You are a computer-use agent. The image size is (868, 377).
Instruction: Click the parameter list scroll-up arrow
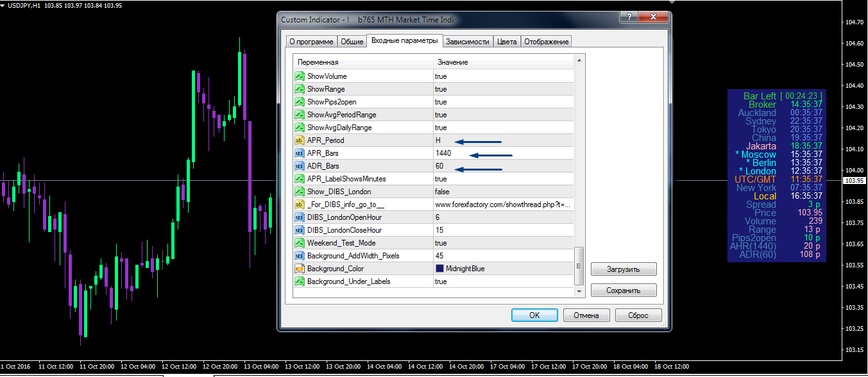579,60
